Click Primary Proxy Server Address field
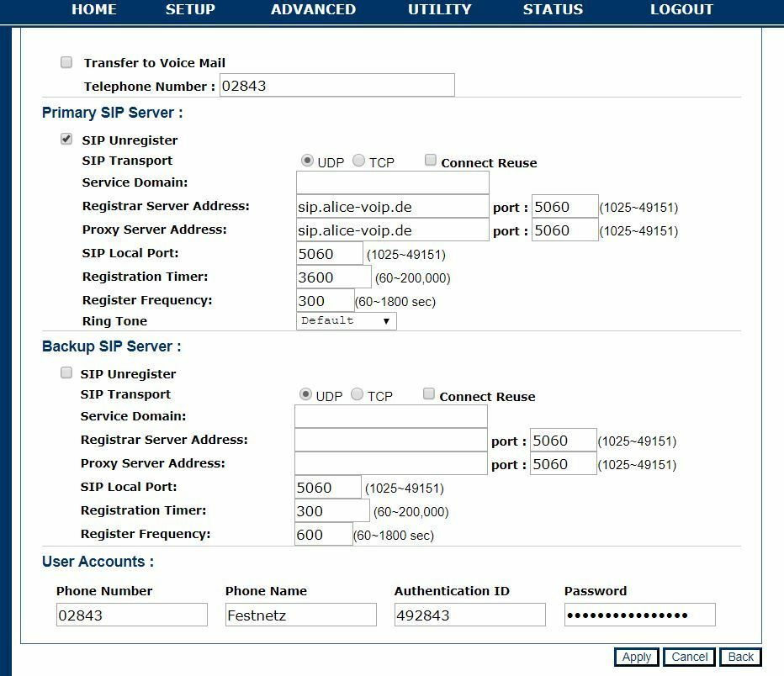 pyautogui.click(x=393, y=230)
